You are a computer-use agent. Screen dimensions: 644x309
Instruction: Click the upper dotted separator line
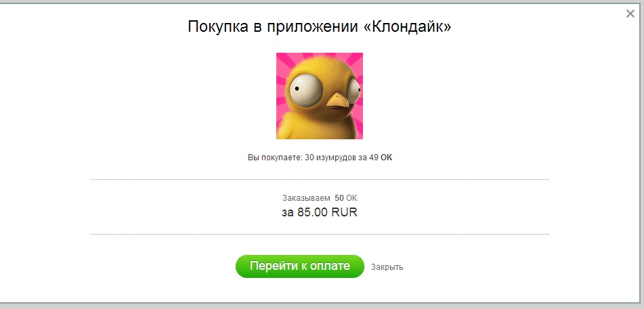click(x=320, y=179)
